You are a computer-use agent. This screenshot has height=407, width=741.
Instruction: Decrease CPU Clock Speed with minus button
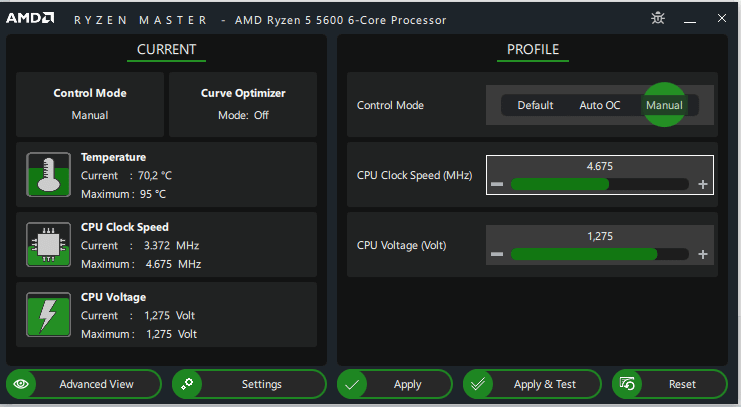click(x=497, y=184)
